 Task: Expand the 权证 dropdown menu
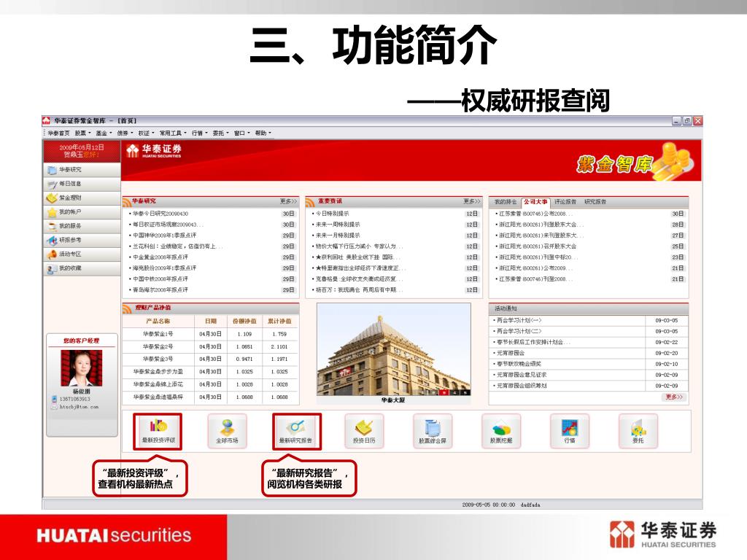pyautogui.click(x=146, y=133)
